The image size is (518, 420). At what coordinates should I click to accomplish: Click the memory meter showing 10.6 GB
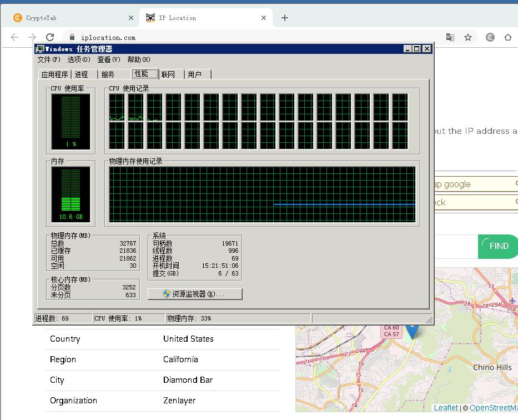71,194
